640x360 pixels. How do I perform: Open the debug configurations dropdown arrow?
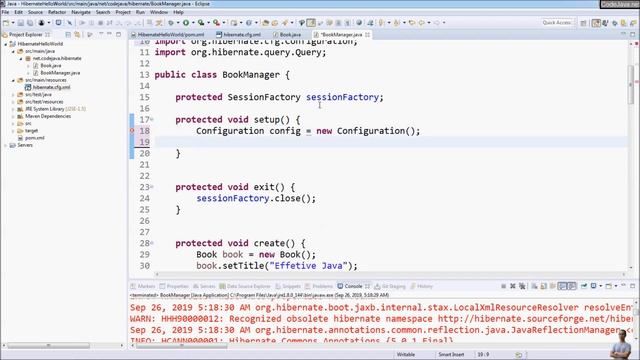178,23
